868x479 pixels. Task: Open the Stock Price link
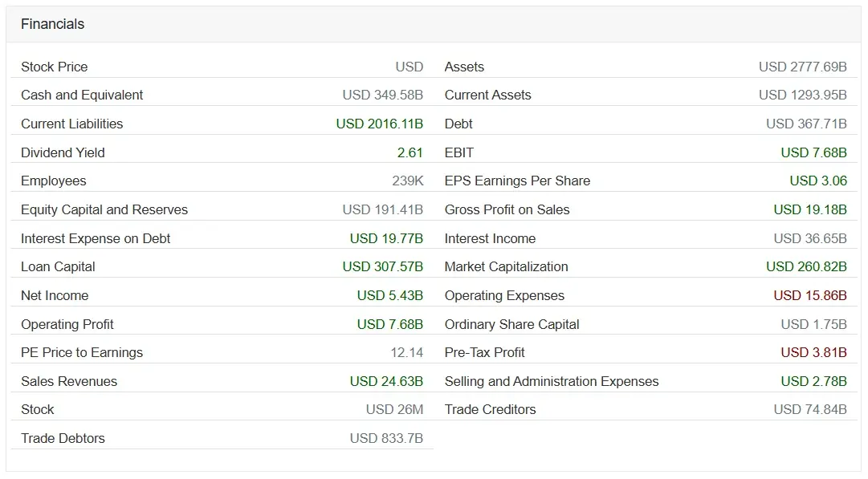[55, 67]
